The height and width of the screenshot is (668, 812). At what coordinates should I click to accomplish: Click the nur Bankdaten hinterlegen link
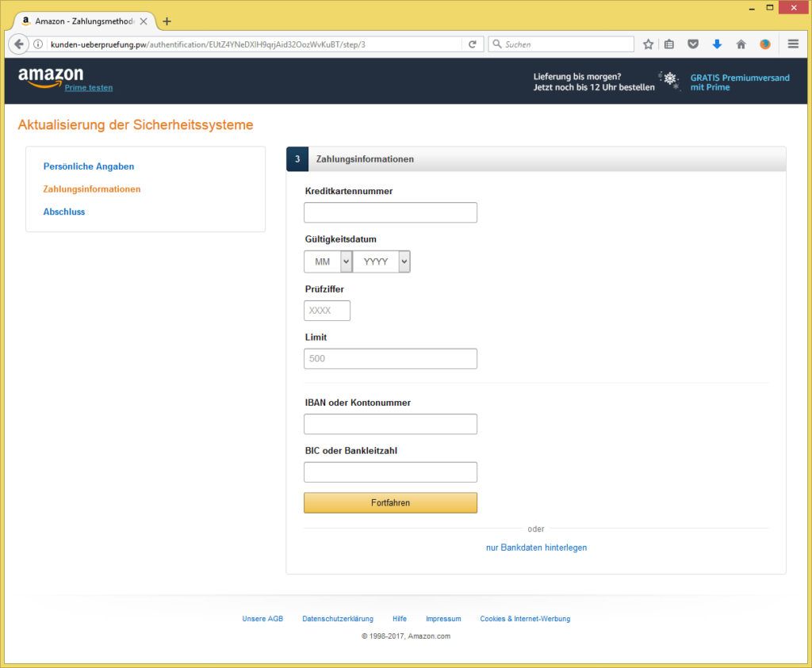(536, 548)
